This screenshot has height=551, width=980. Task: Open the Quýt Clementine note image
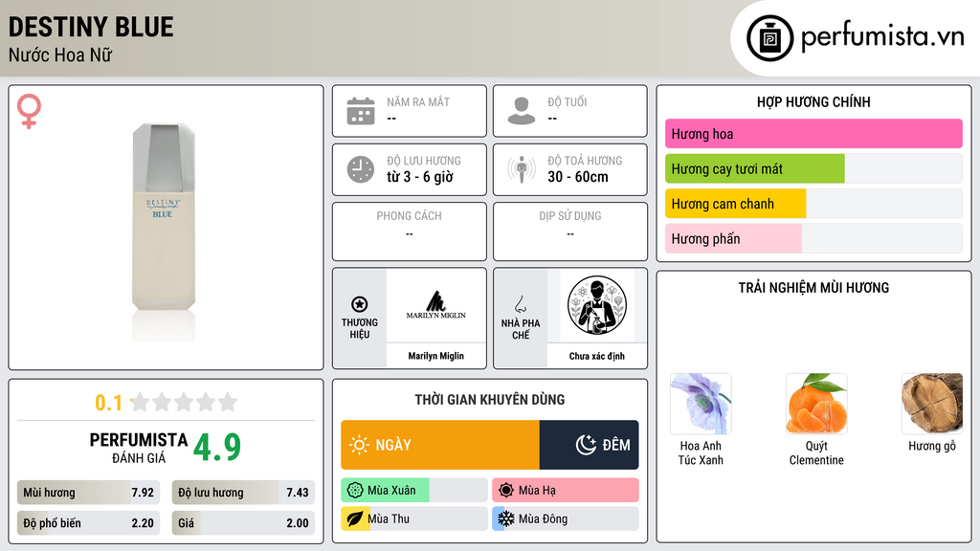tap(816, 404)
